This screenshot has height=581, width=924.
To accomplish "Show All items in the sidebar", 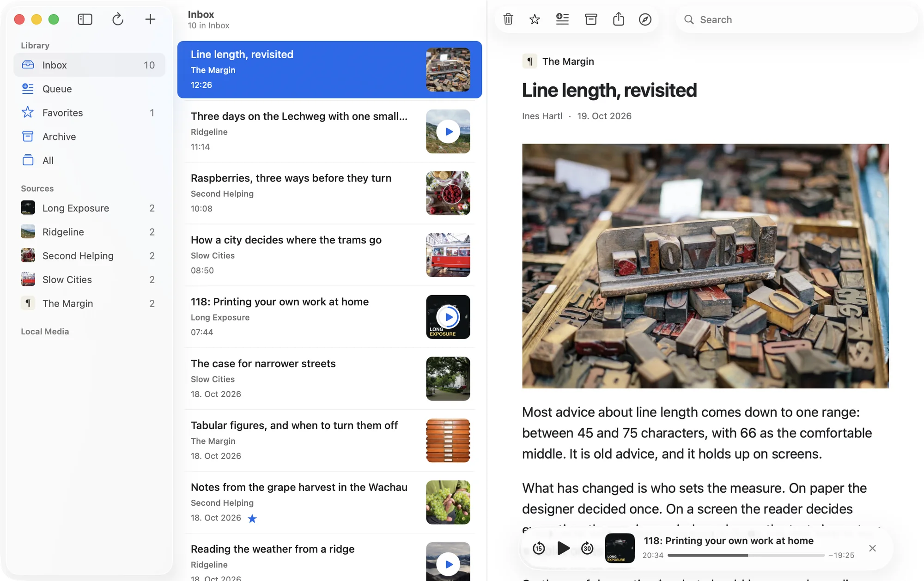I will pyautogui.click(x=89, y=160).
